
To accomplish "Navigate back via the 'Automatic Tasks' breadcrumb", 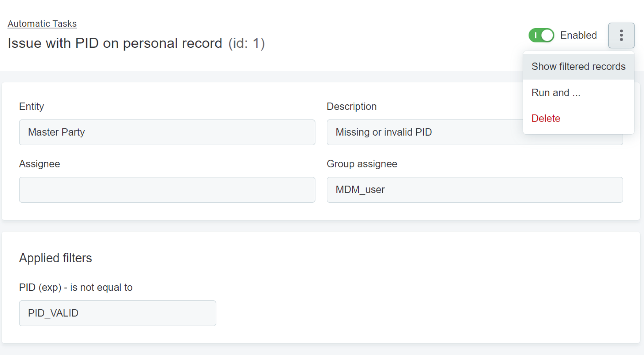I will (42, 23).
